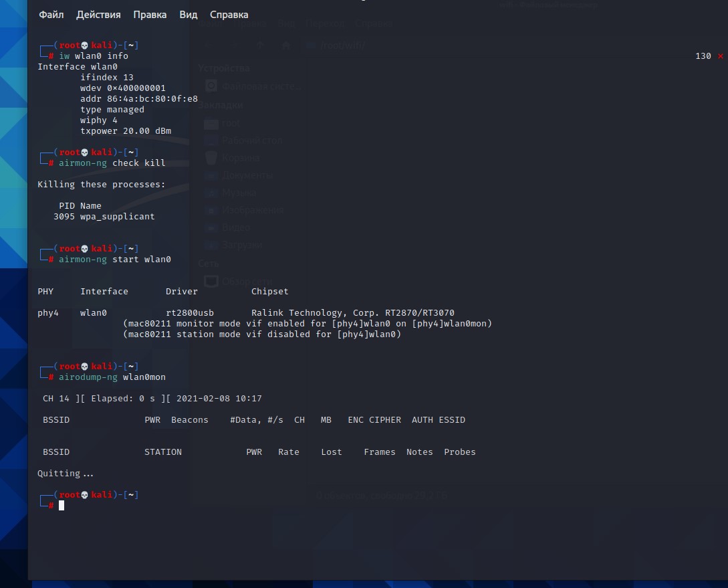
Task: Open the Действия menu
Action: pos(98,14)
